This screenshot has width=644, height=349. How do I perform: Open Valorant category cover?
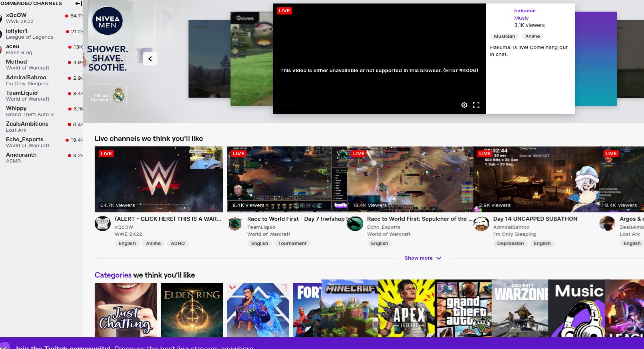[258, 310]
